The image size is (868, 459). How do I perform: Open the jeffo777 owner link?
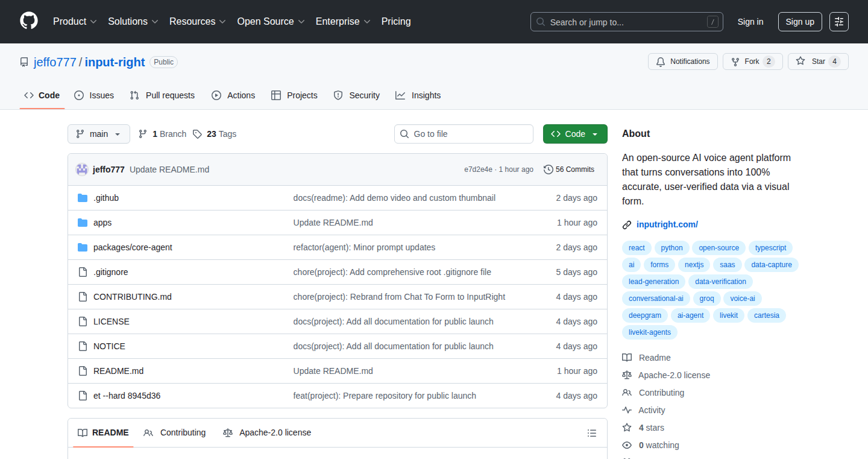[55, 62]
